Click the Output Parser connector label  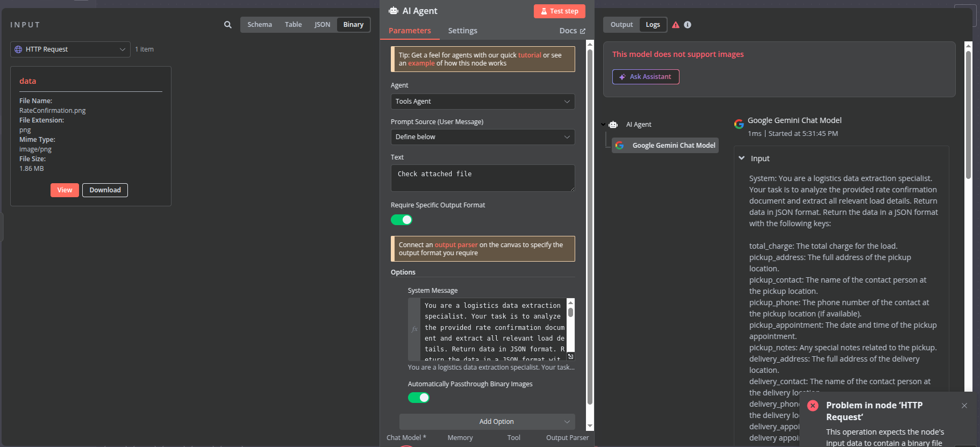click(567, 438)
